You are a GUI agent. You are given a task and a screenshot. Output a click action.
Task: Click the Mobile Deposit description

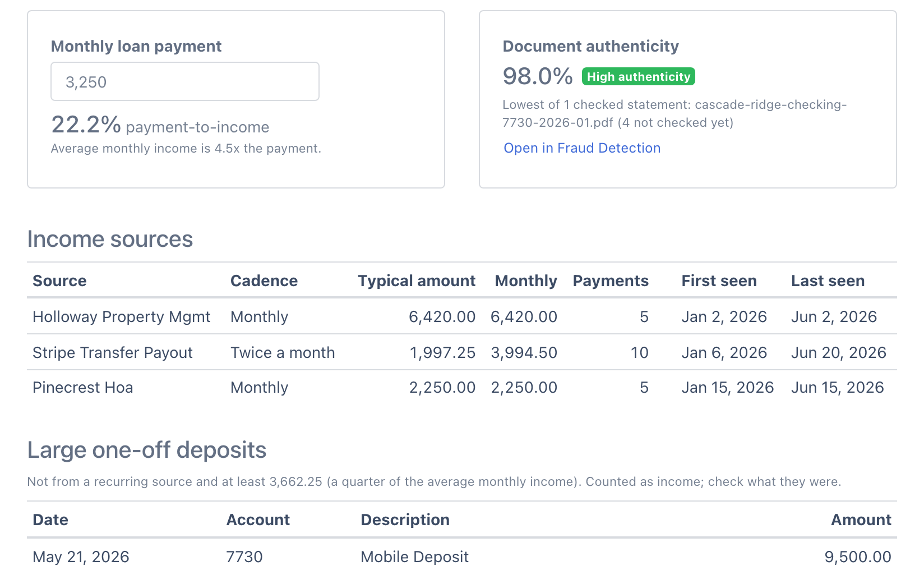[414, 557]
